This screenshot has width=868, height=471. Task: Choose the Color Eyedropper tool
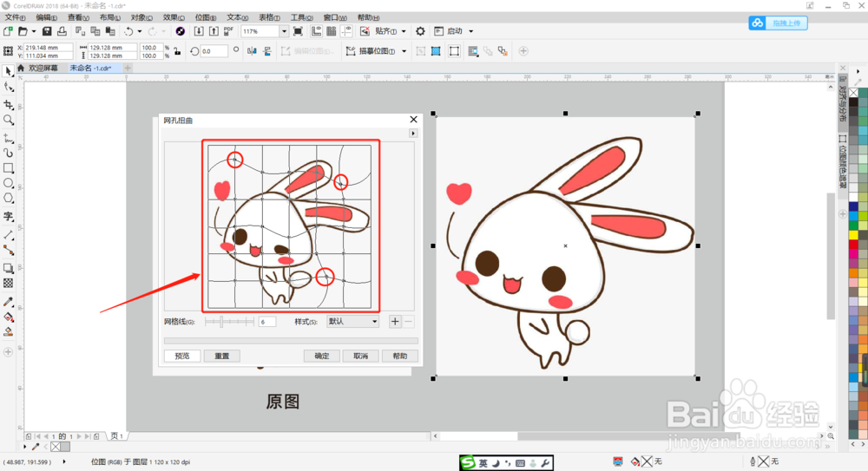tap(9, 302)
